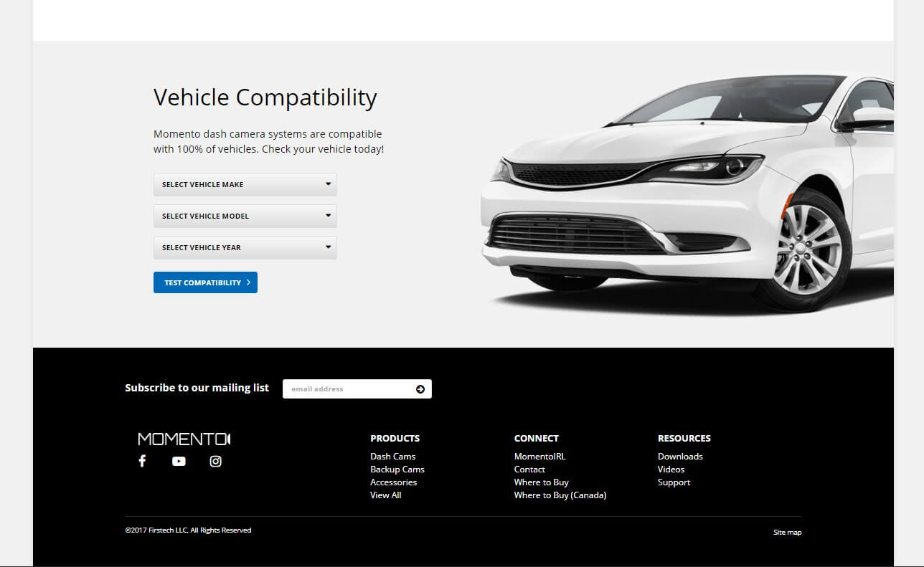Screen dimensions: 924x567
Task: Open the Downloads resource page
Action: (x=680, y=456)
